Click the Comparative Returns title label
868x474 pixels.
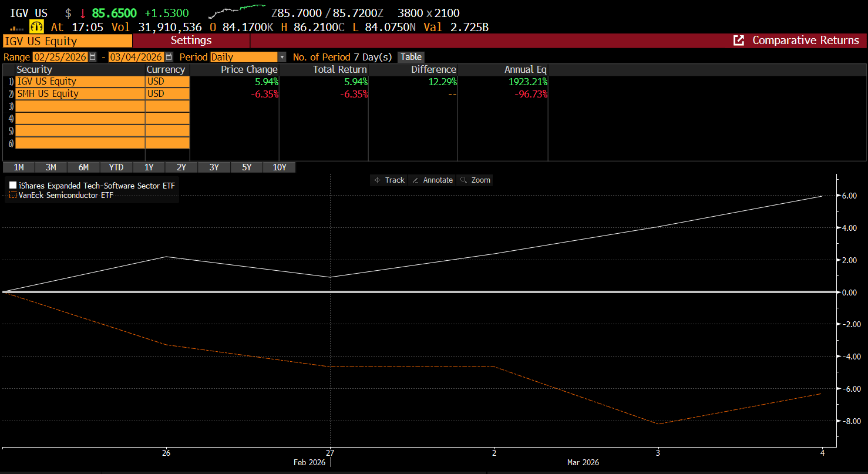806,41
